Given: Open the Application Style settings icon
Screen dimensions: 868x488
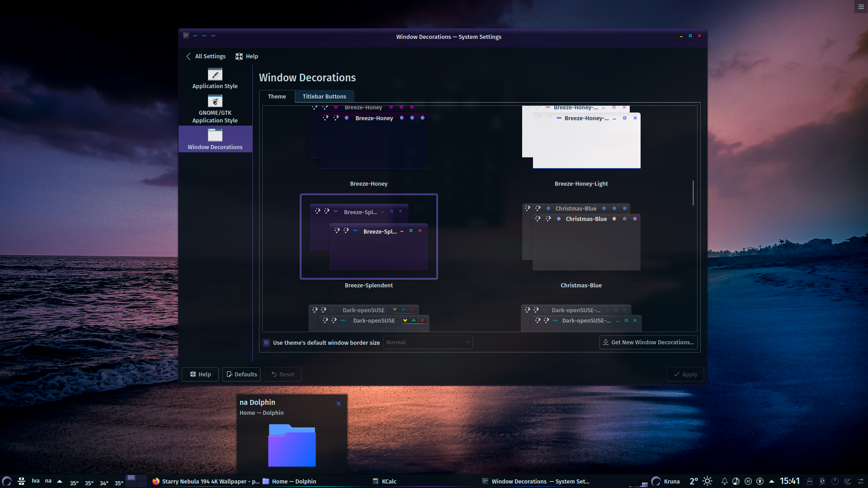Looking at the screenshot, I should pyautogui.click(x=215, y=79).
